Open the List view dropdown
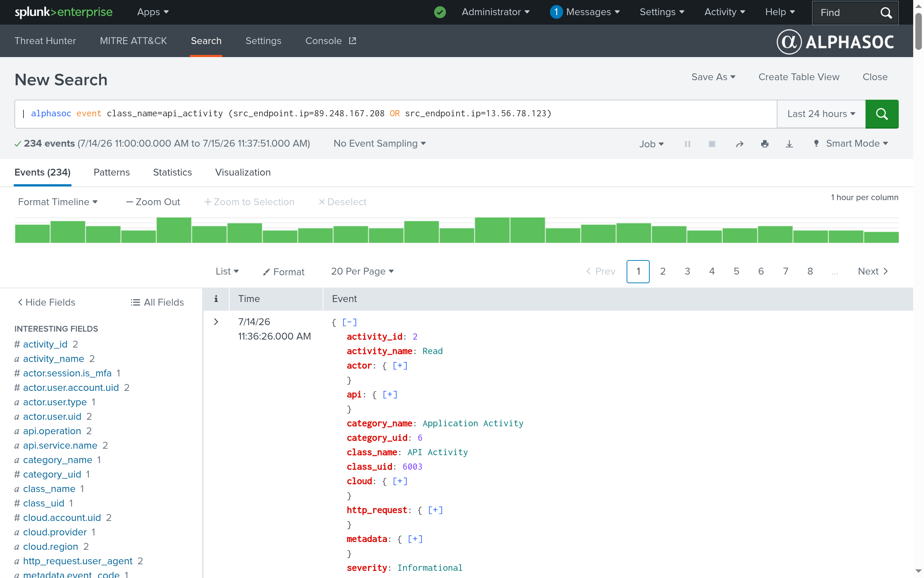 [227, 271]
